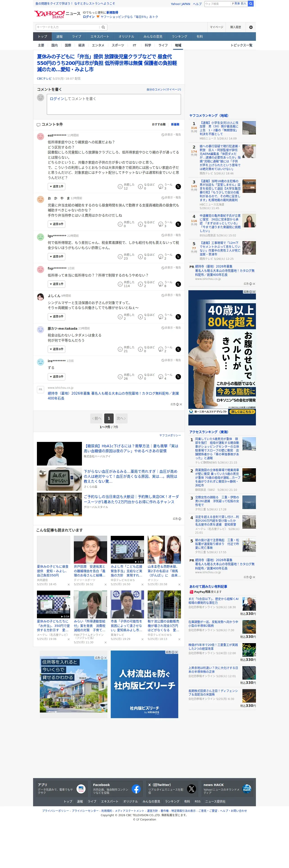Expand 返信0件 under 豚カツ-me:takada comment
Viewport: 289px width, 868px height.
pos(56,349)
